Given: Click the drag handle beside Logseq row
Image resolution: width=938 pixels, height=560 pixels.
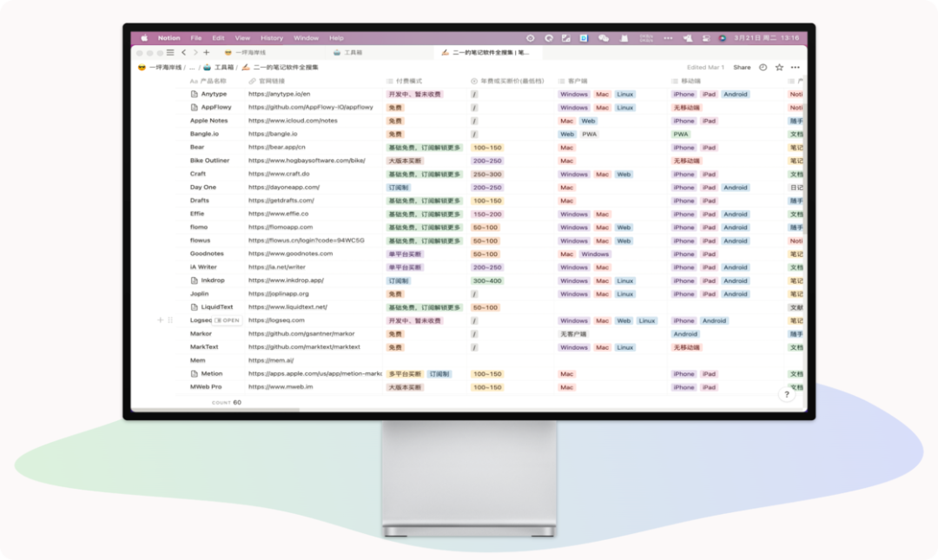Looking at the screenshot, I should click(x=170, y=320).
